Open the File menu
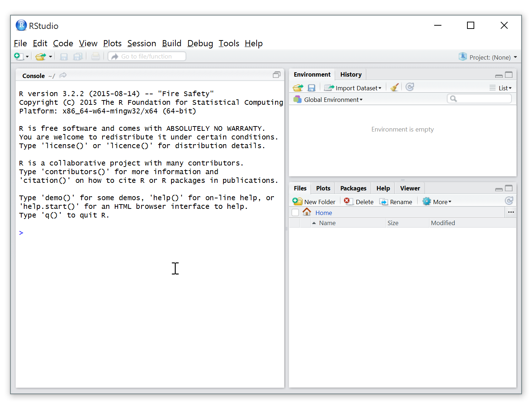Viewport: 532px width, 413px height. (20, 43)
